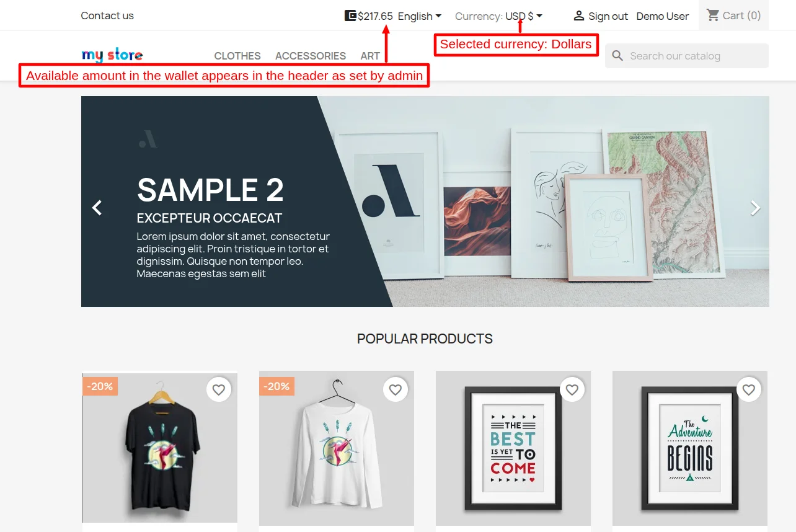Viewport: 796px width, 532px height.
Task: Open The Adventure Begins framed poster
Action: [690, 448]
